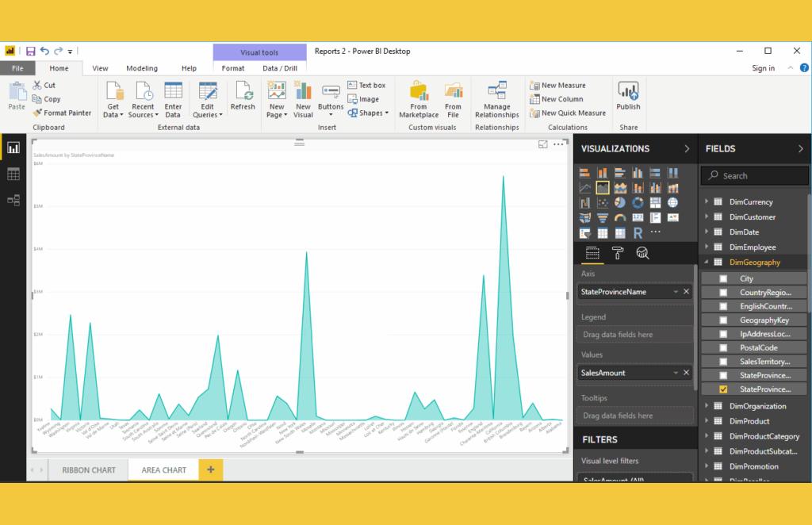Click the Focus mode icon on chart
Viewport: 812px width, 525px height.
542,144
